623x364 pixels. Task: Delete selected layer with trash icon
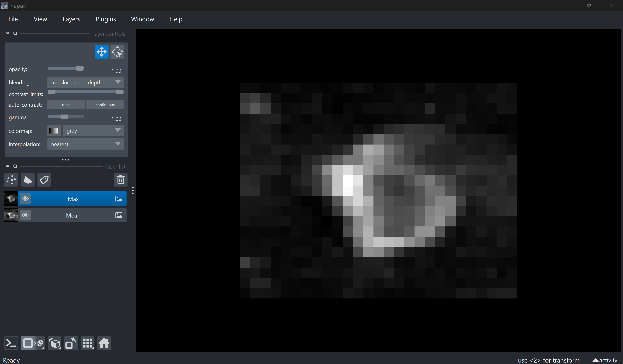120,180
